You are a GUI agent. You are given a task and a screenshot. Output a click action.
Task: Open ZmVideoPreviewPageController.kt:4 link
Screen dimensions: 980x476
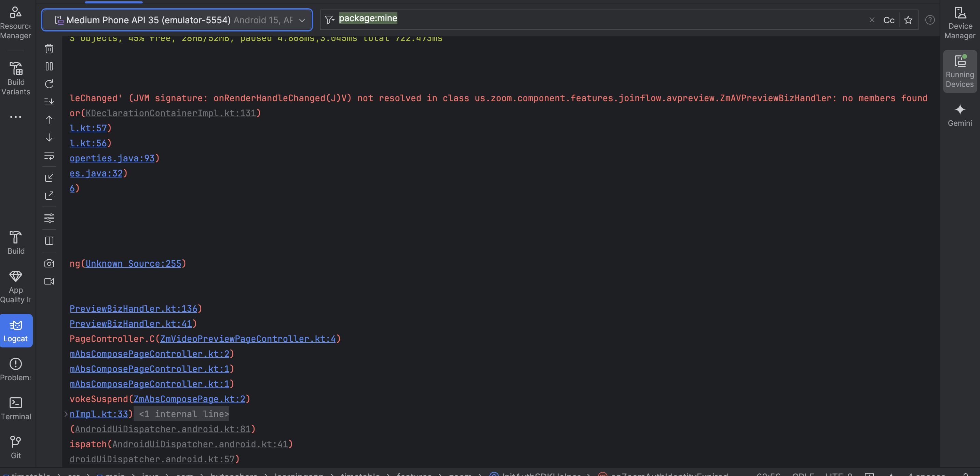[248, 339]
